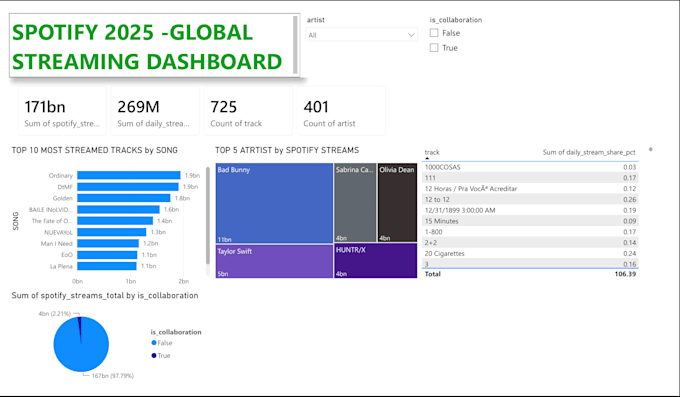The width and height of the screenshot is (680, 397).
Task: Click the title box vertical scrollbar
Action: [295, 45]
